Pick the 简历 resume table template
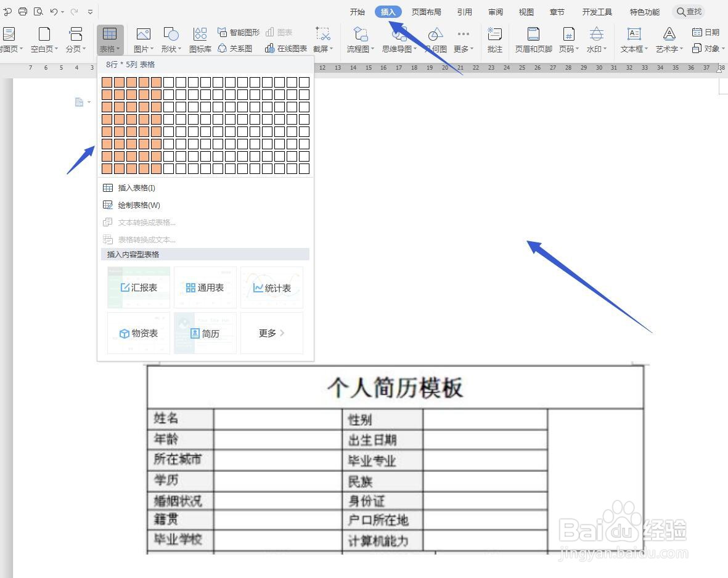 pyautogui.click(x=205, y=333)
